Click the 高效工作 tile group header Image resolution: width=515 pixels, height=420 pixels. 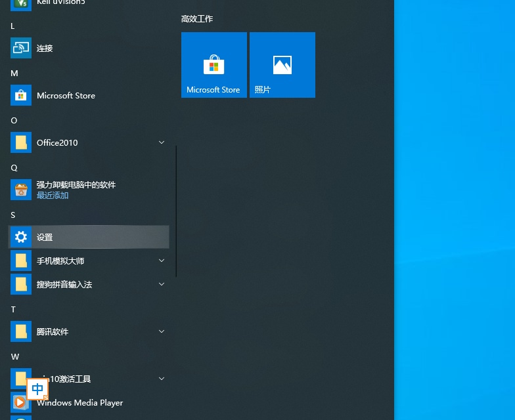[197, 19]
